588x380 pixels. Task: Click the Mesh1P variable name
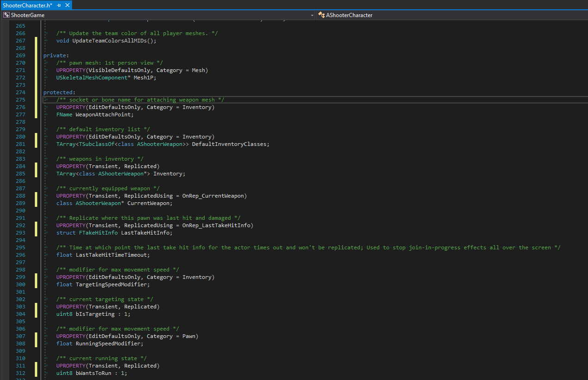pyautogui.click(x=144, y=78)
